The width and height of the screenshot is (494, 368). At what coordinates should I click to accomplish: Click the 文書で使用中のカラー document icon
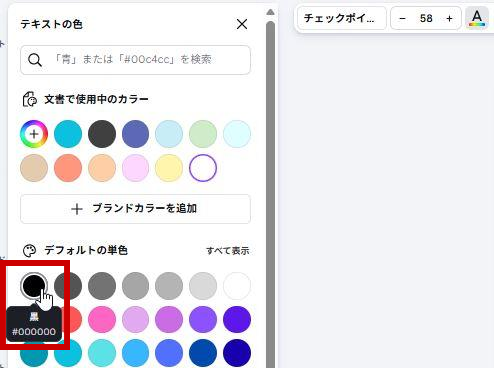[x=29, y=99]
